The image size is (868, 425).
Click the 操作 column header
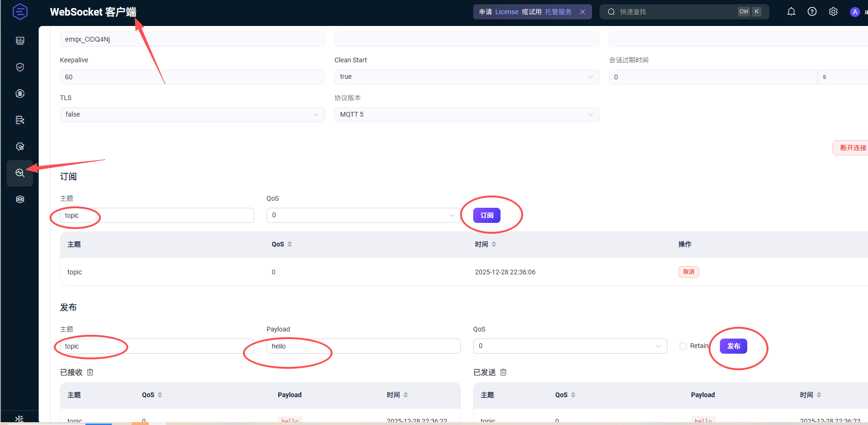click(685, 244)
